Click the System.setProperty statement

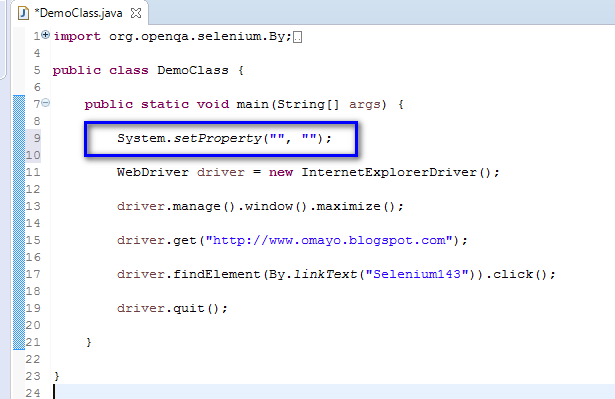click(x=224, y=138)
